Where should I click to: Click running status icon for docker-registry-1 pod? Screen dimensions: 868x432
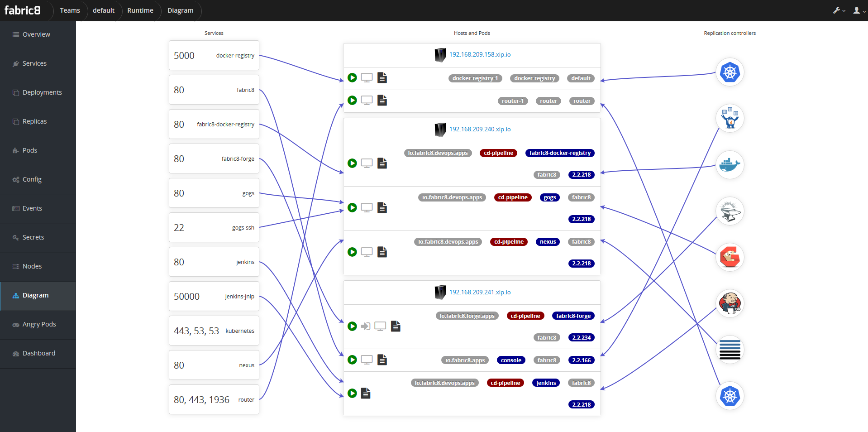click(352, 78)
